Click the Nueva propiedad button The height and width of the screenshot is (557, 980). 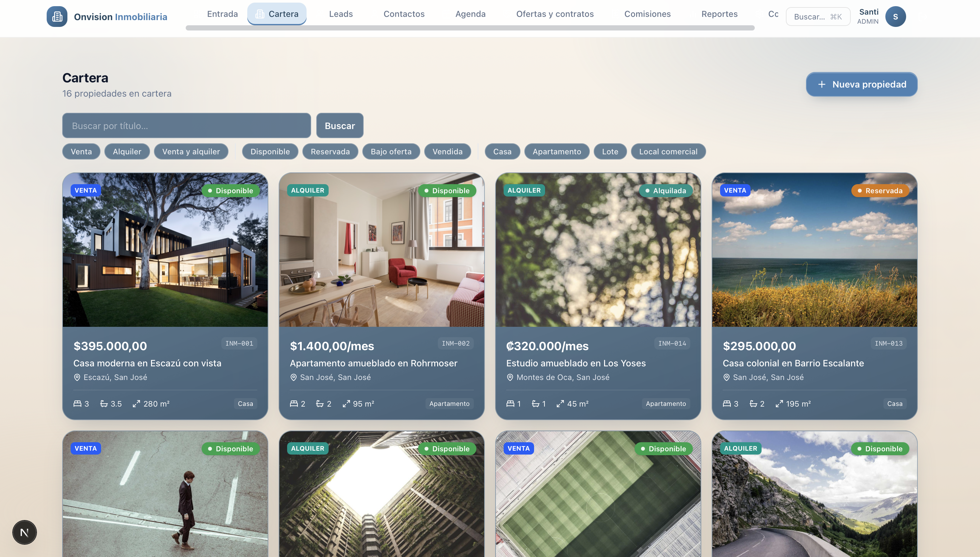click(861, 84)
